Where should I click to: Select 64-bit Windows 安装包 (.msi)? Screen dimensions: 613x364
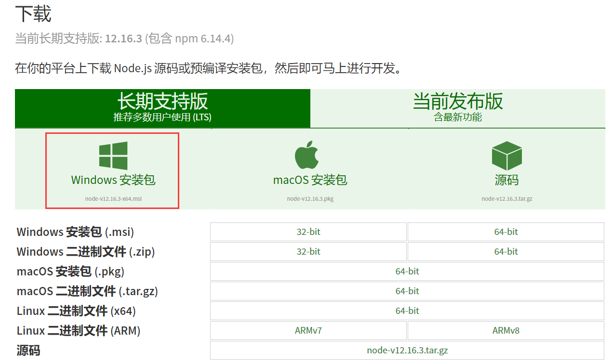506,232
